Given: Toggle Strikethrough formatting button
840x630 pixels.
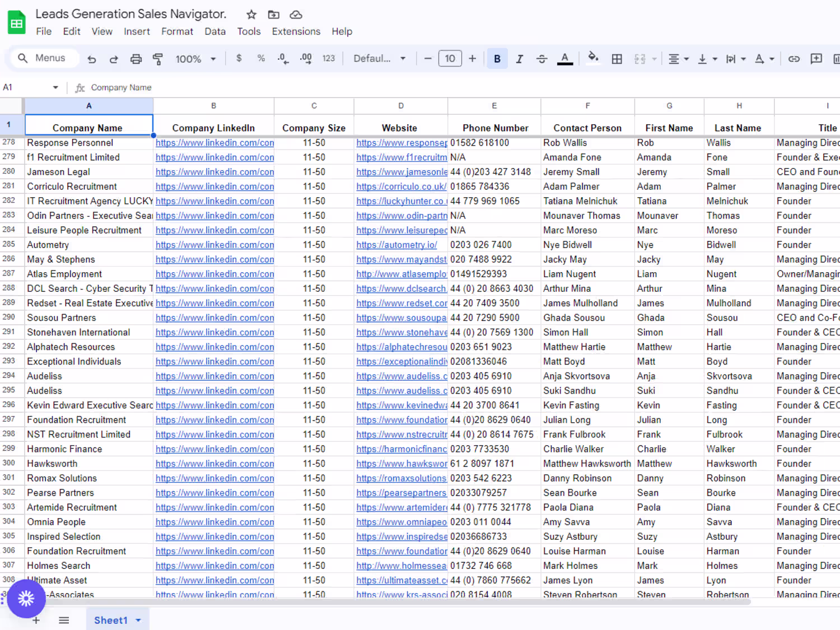Looking at the screenshot, I should click(542, 59).
